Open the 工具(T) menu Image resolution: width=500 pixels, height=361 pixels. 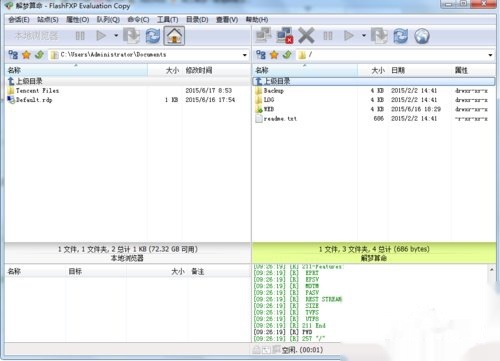[x=168, y=20]
